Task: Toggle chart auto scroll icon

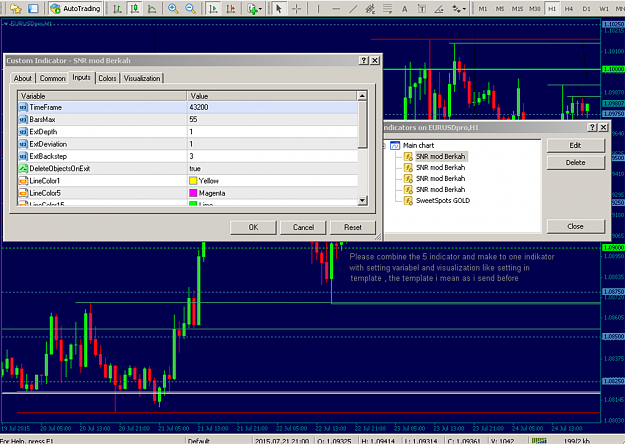Action: (x=214, y=8)
